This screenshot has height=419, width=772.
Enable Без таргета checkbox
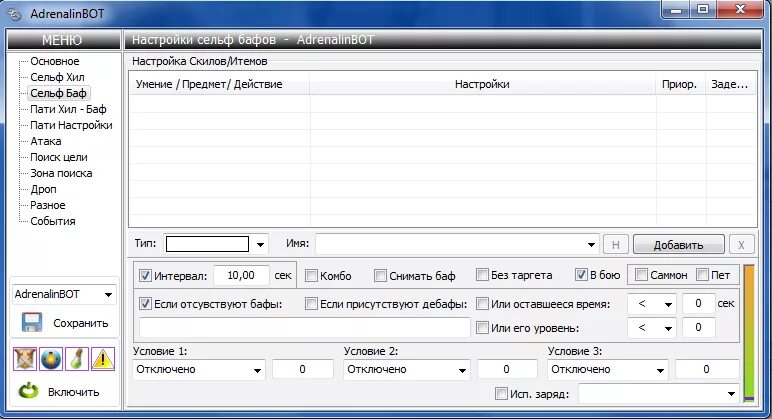pos(482,275)
